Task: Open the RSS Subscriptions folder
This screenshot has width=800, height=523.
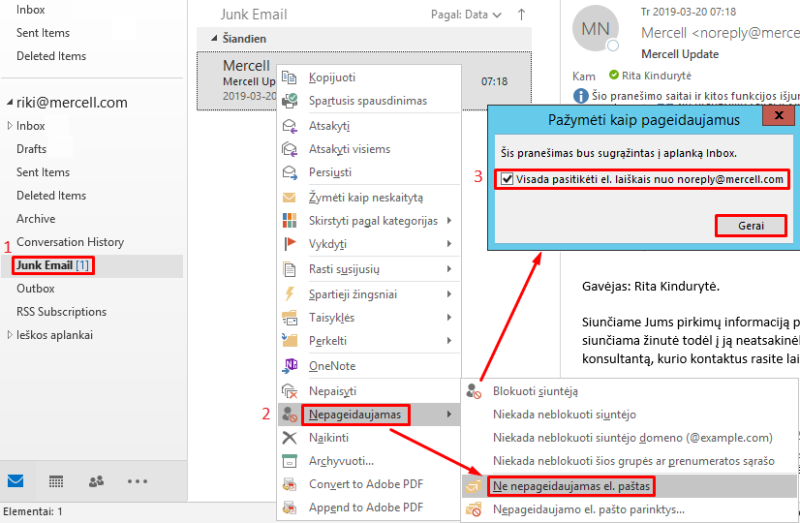Action: click(x=62, y=312)
